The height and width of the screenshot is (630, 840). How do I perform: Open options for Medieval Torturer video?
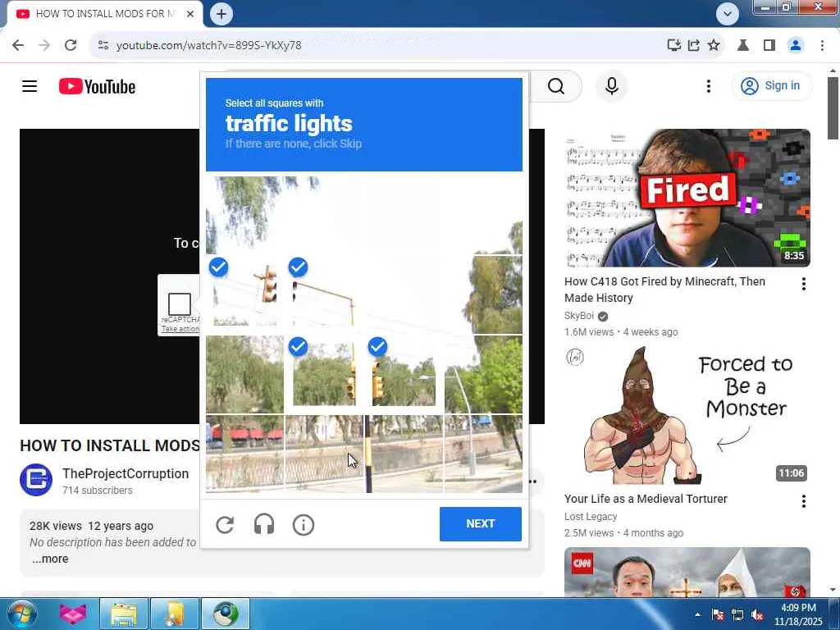point(804,501)
